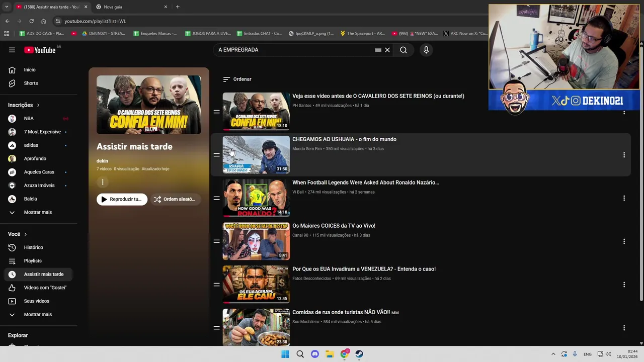Image resolution: width=644 pixels, height=362 pixels.
Task: Open the Ordenar sort dropdown
Action: (237, 79)
